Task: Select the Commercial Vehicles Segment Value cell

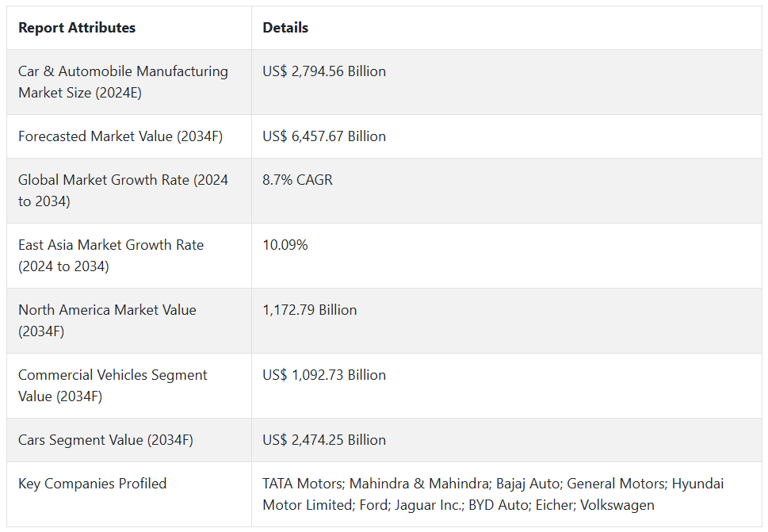Action: point(113,385)
